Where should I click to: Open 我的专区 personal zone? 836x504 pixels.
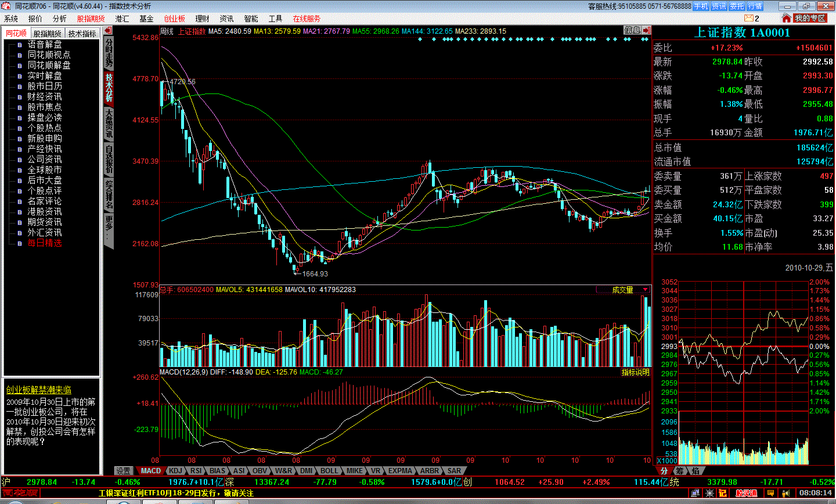tap(810, 19)
